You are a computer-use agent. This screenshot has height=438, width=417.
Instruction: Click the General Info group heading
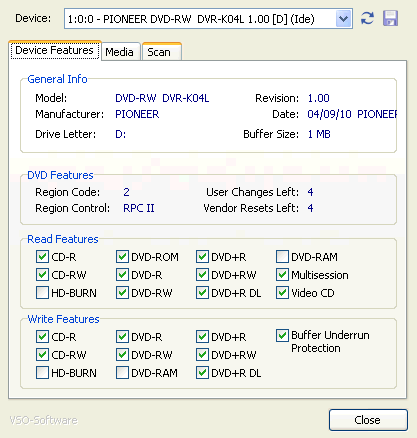tap(57, 79)
